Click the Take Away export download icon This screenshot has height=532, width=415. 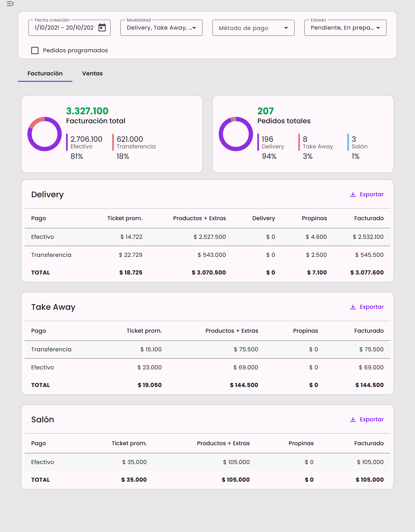click(x=353, y=307)
